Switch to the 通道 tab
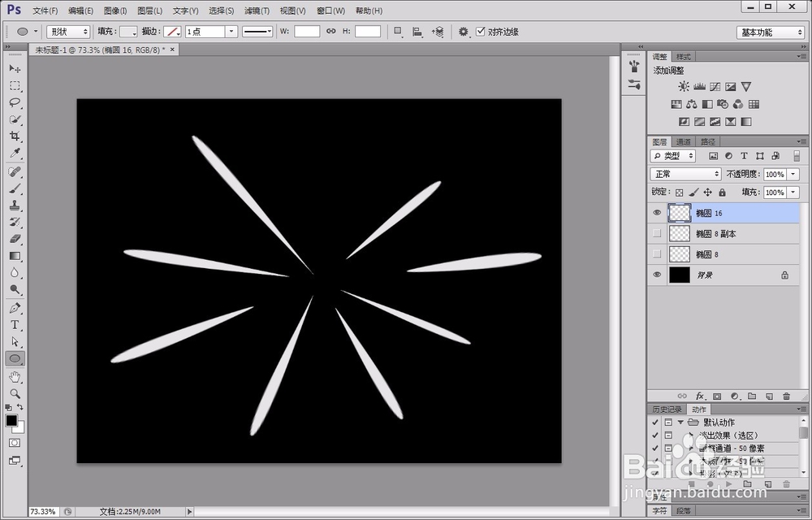 (x=684, y=142)
